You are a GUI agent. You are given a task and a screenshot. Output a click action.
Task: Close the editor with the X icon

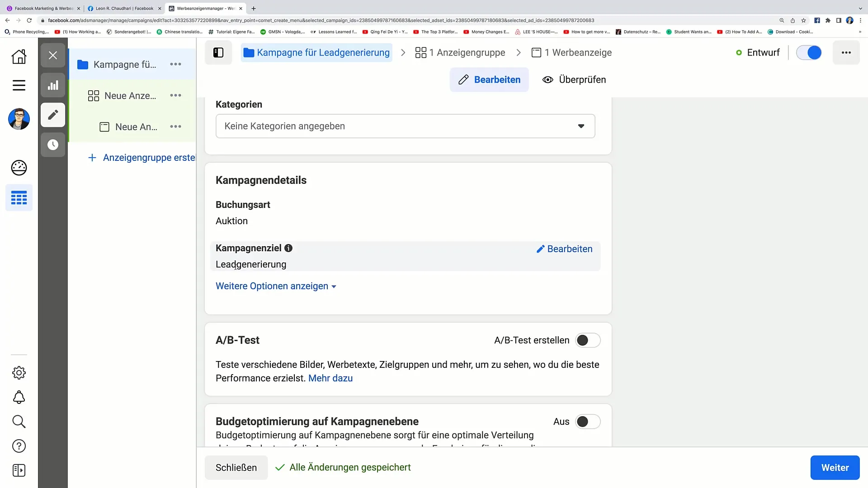click(x=53, y=55)
